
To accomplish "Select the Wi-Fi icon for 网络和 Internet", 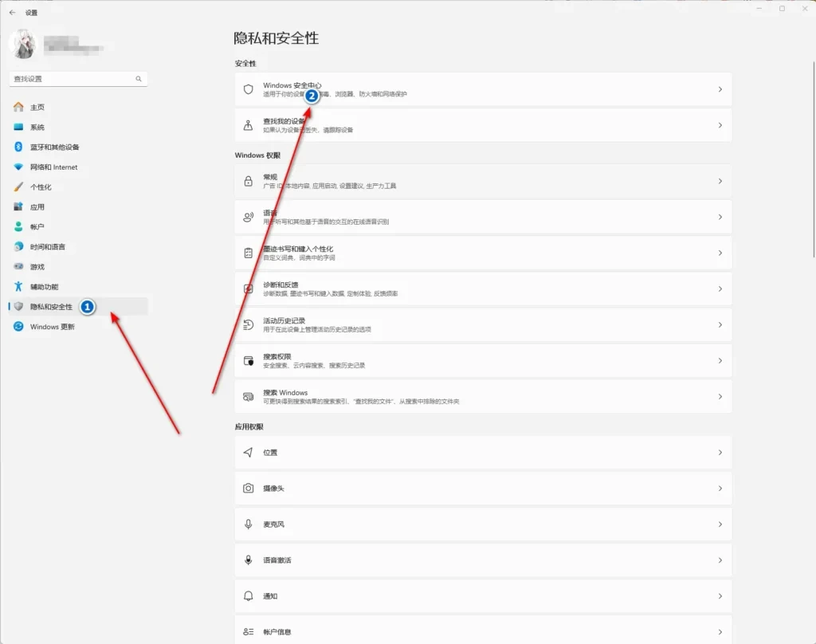I will coord(18,167).
